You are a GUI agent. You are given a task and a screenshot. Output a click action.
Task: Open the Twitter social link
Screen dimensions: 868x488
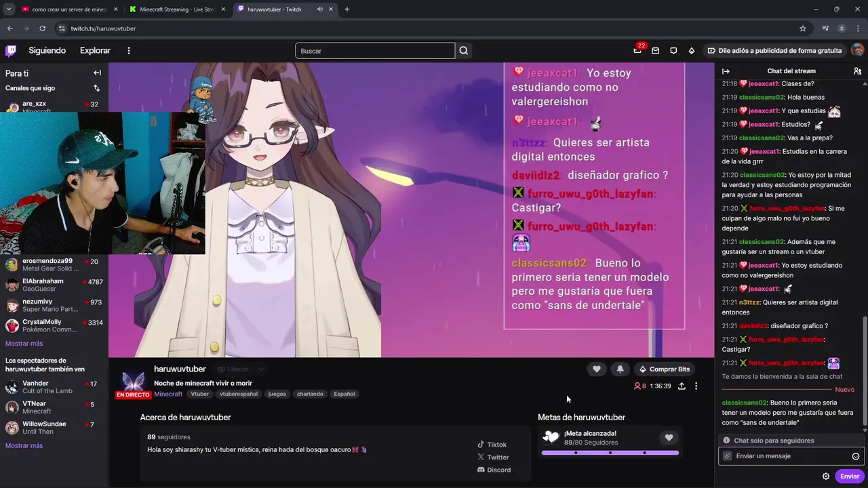click(x=493, y=457)
